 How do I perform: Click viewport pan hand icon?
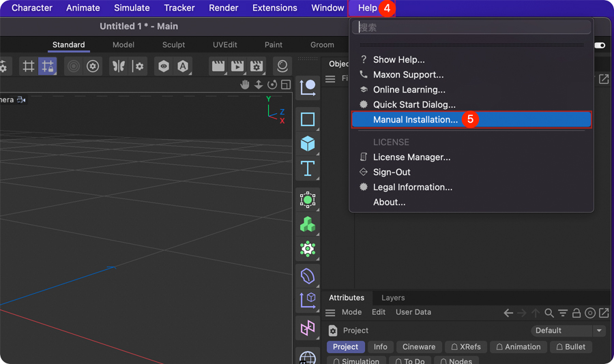245,85
